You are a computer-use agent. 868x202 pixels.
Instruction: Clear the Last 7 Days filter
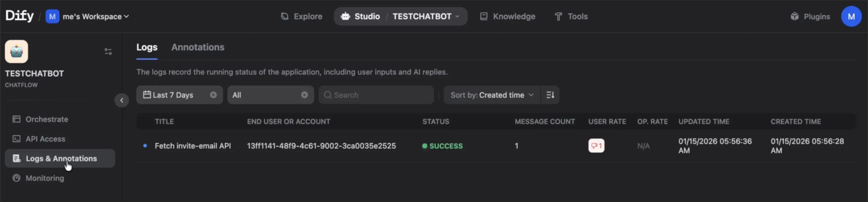pos(213,95)
